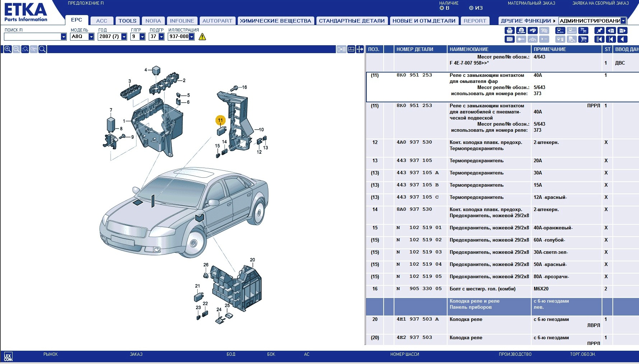The height and width of the screenshot is (364, 639).
Task: Open the МОДЕЛЬ dropdown showing A8Q
Action: tap(91, 37)
